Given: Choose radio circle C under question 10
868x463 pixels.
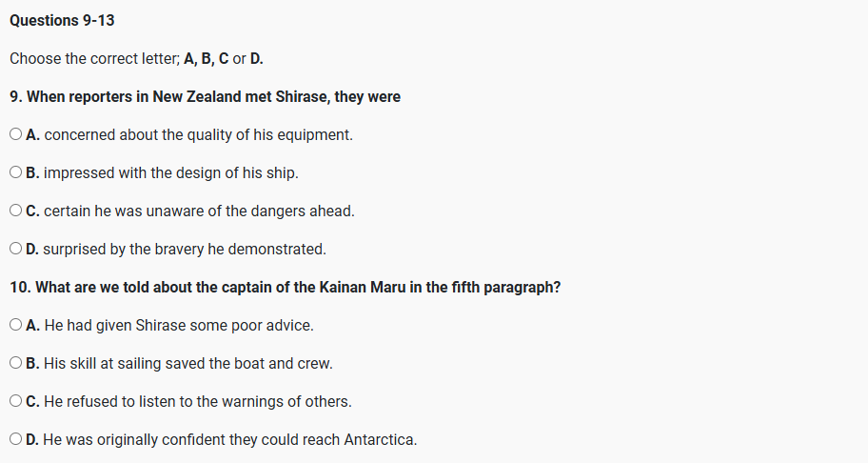Looking at the screenshot, I should 16,402.
